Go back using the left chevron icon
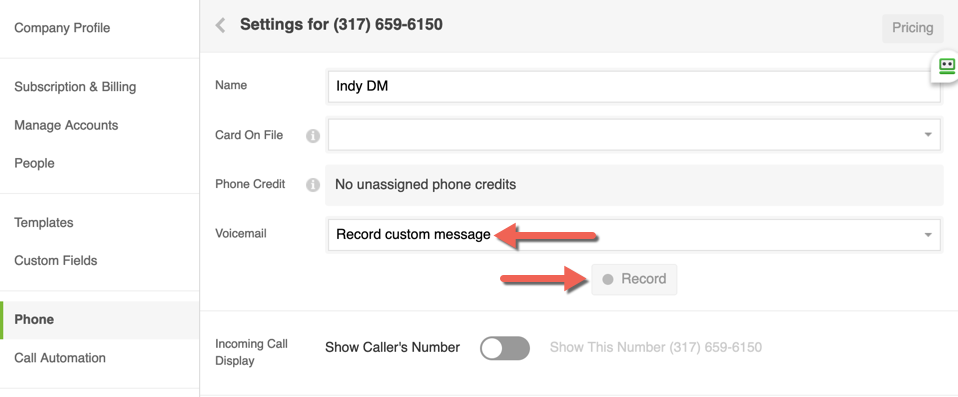 221,25
